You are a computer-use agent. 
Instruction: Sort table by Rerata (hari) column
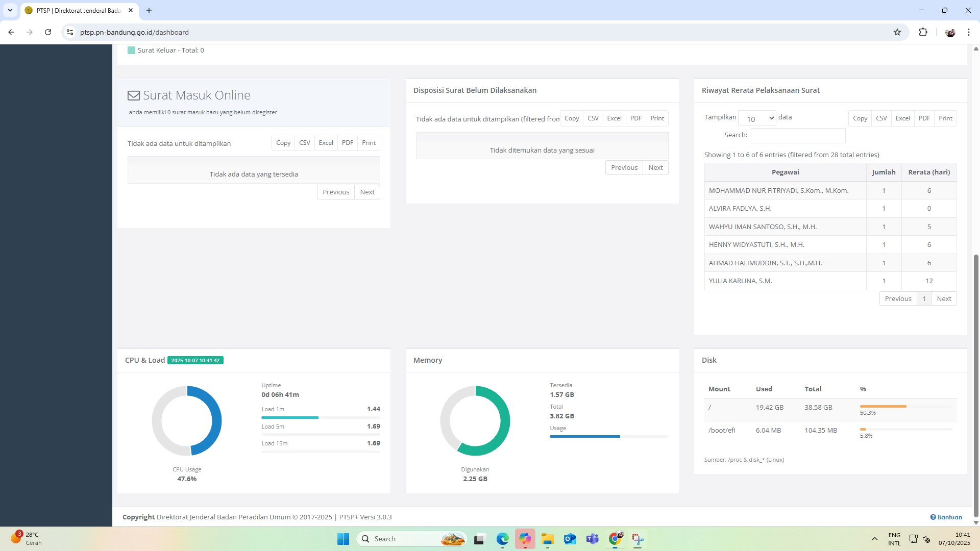click(929, 172)
